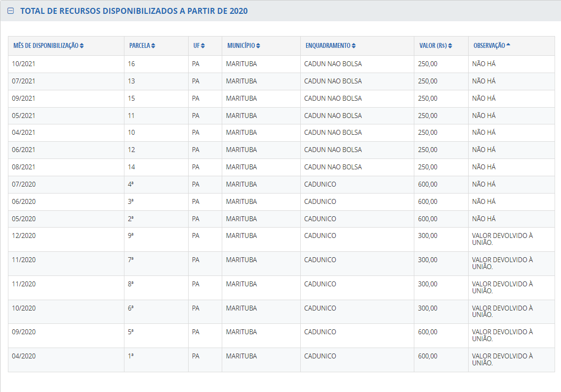Click the panel title Total de Recursos Disponibilizados
Screen dimensions: 561x392
(134, 11)
